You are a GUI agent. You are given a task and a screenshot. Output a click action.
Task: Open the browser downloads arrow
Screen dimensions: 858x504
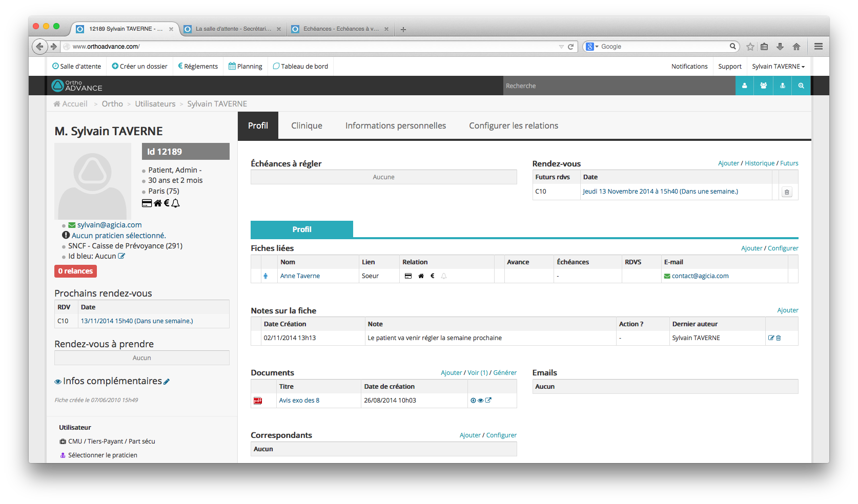coord(780,47)
